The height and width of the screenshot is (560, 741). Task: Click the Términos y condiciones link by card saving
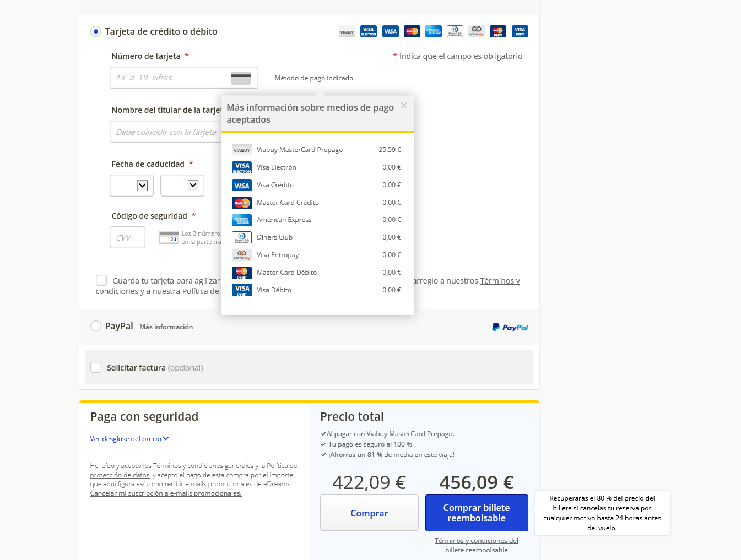coord(308,286)
